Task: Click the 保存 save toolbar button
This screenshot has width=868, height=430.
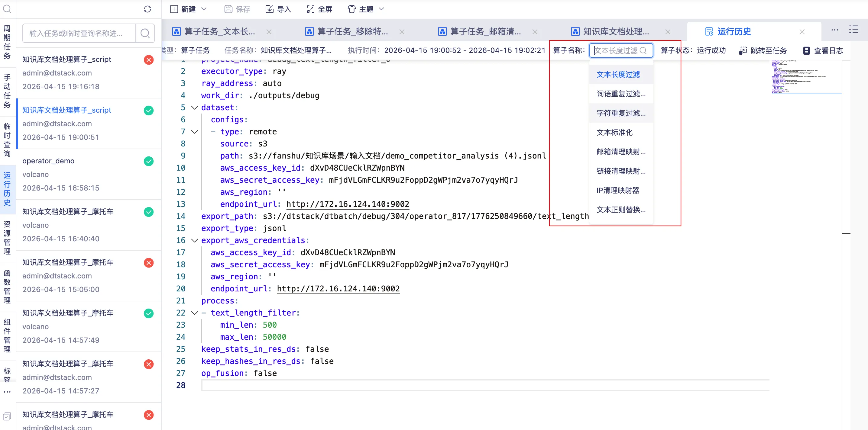Action: coord(237,9)
